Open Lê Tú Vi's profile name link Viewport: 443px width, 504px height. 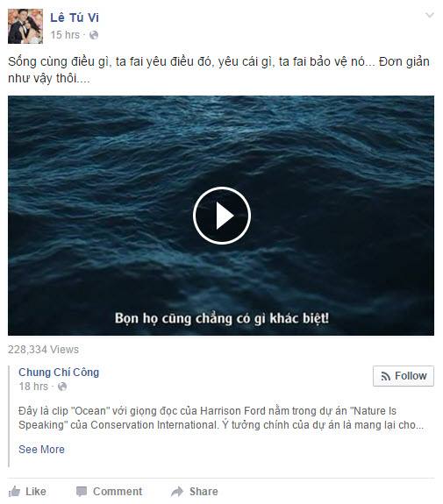pyautogui.click(x=75, y=18)
